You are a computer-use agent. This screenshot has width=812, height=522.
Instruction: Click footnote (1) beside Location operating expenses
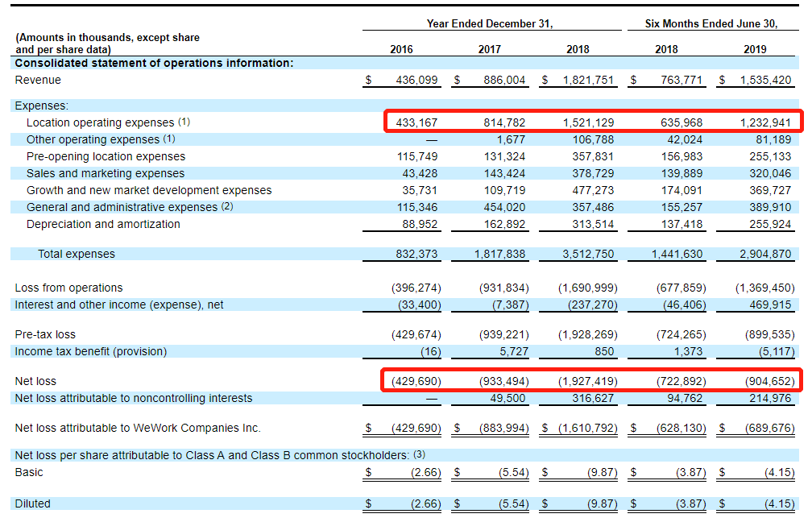pos(184,122)
